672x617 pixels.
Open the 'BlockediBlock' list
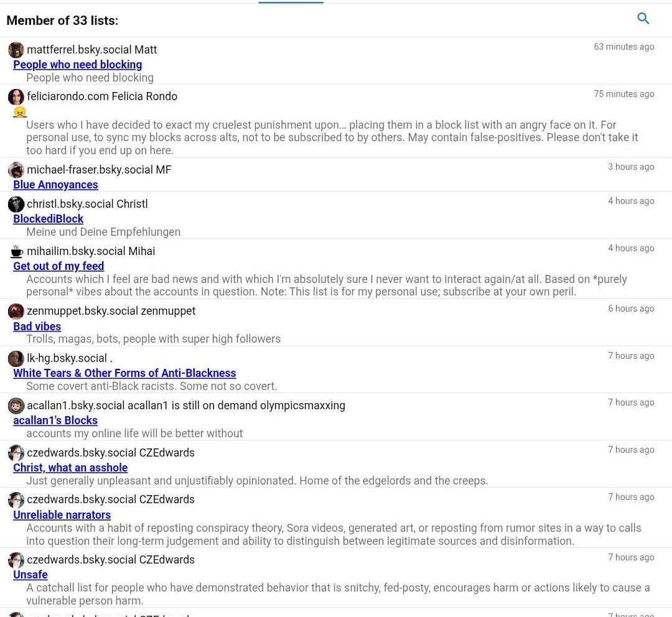[x=48, y=219]
